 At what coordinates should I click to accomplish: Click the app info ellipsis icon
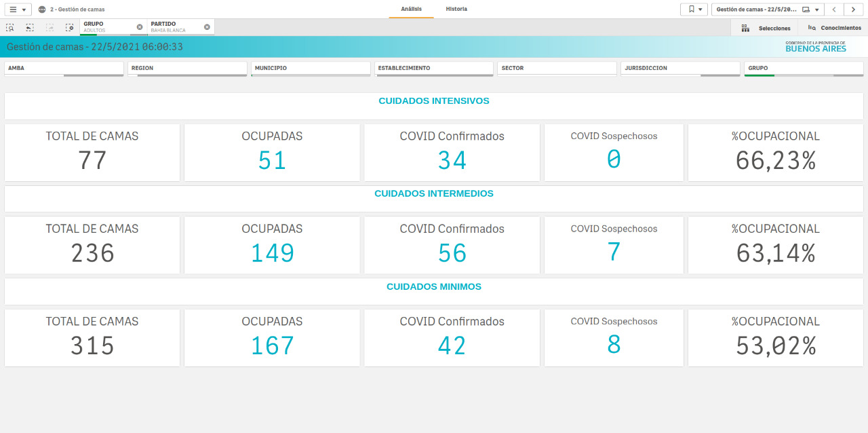pos(42,10)
